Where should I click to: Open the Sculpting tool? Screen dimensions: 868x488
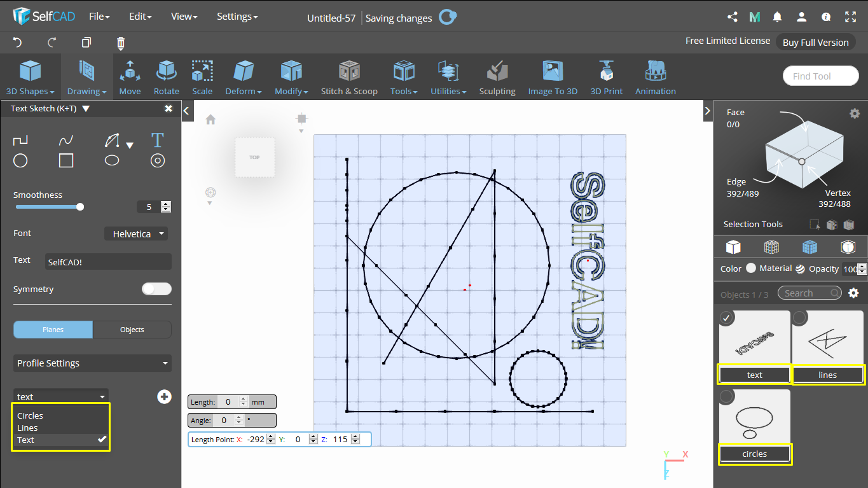point(497,78)
